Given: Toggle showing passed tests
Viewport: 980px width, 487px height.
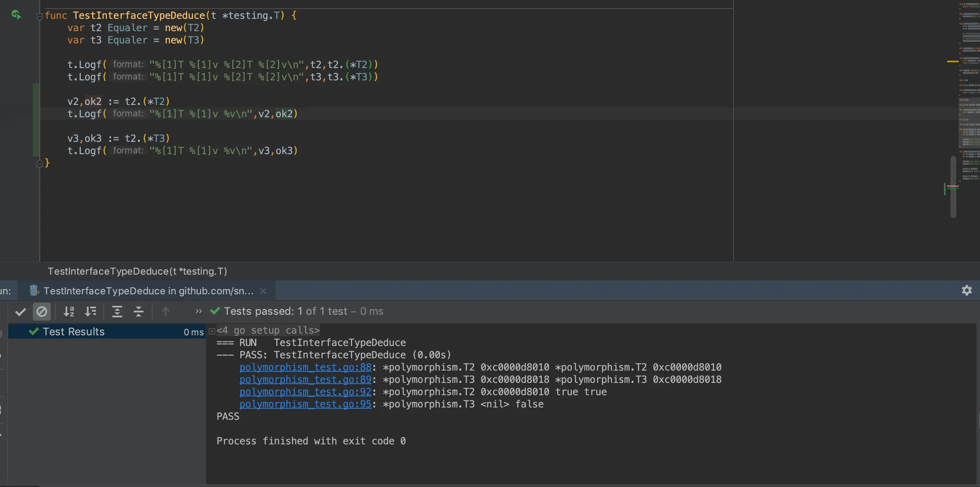Looking at the screenshot, I should pyautogui.click(x=20, y=311).
